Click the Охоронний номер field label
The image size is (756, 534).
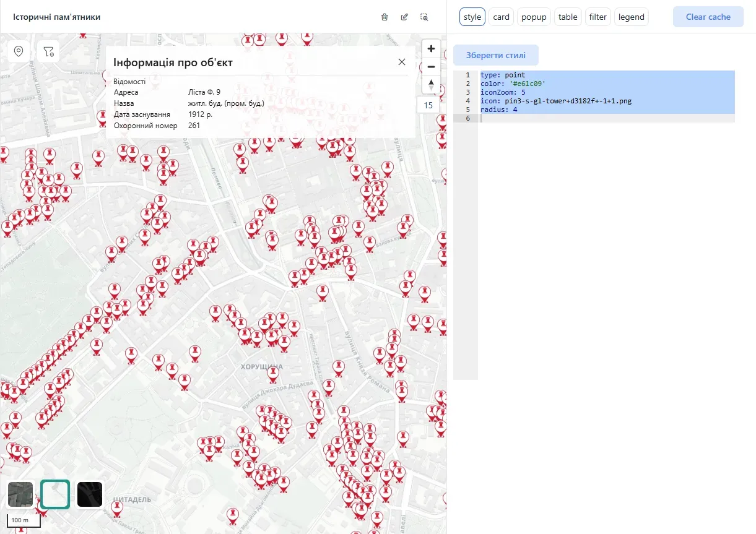click(x=146, y=126)
